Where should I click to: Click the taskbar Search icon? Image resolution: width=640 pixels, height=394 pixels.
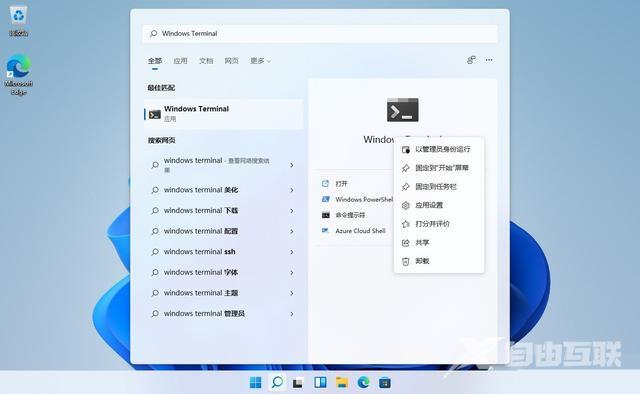(277, 383)
